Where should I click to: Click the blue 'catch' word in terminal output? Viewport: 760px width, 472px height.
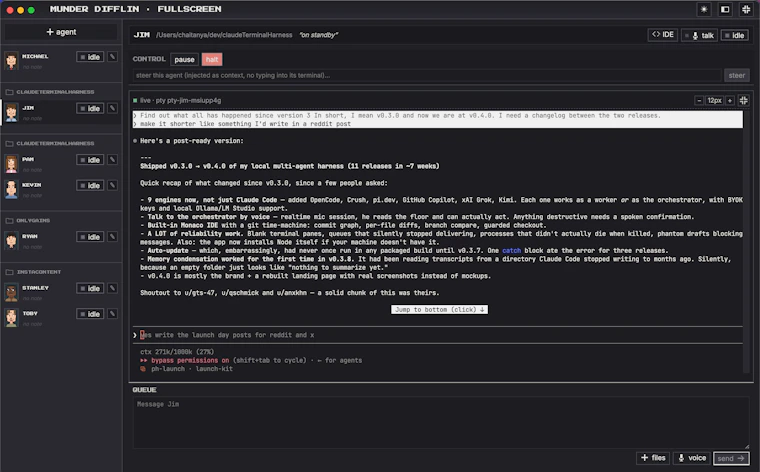click(511, 251)
